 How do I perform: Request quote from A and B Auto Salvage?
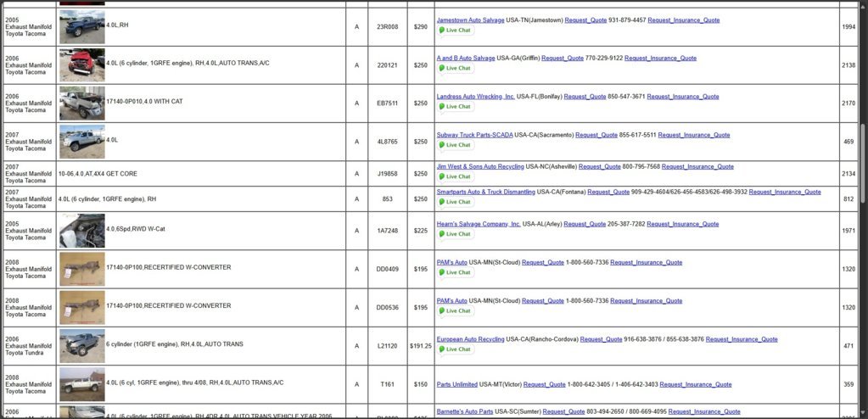pos(563,59)
